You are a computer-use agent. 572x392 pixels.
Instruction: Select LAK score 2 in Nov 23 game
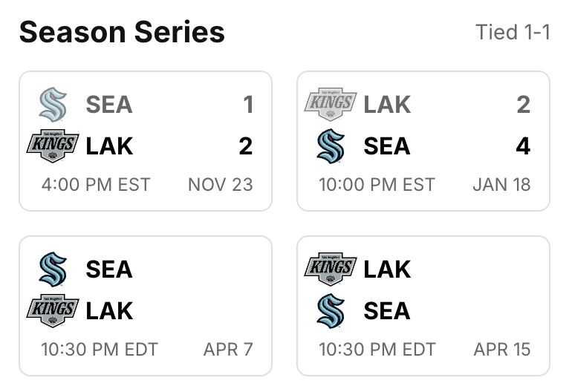245,146
